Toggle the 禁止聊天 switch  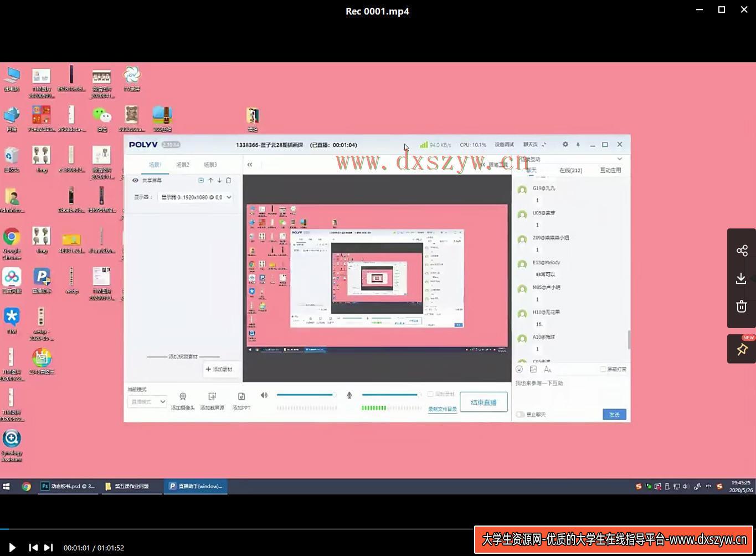tap(520, 415)
